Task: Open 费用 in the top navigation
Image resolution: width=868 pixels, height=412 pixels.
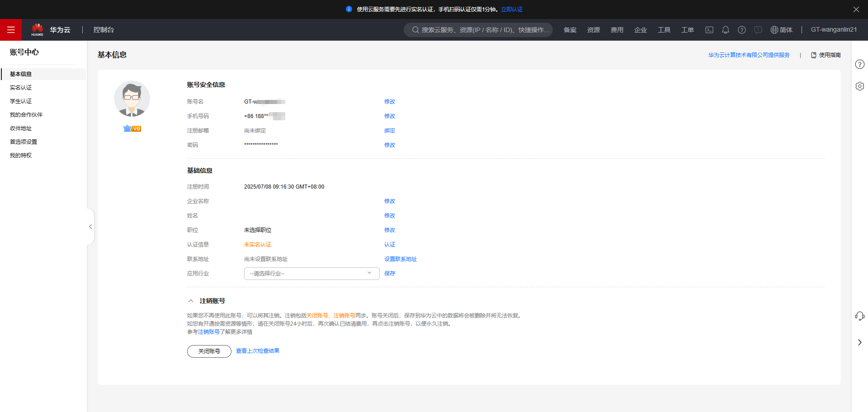Action: tap(617, 30)
